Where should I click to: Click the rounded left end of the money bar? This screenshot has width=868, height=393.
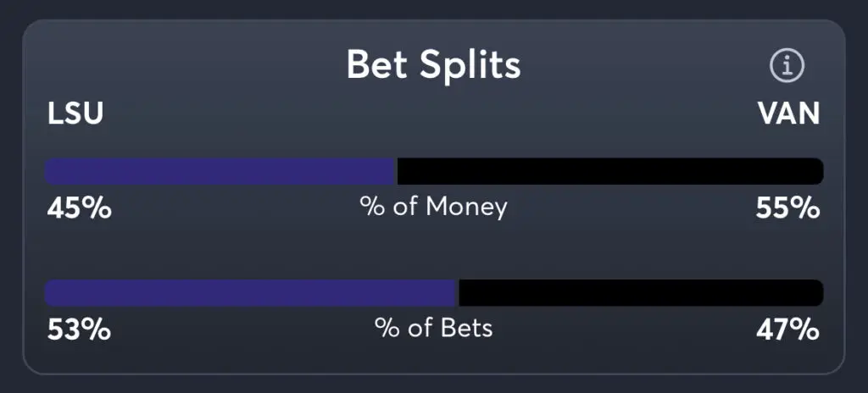50,171
